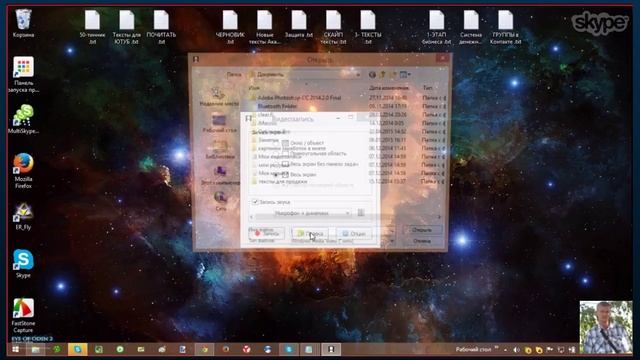Select the 3- ТЕКСТЫ.txt desktop file
Viewport: 640px width, 360px height.
368,27
